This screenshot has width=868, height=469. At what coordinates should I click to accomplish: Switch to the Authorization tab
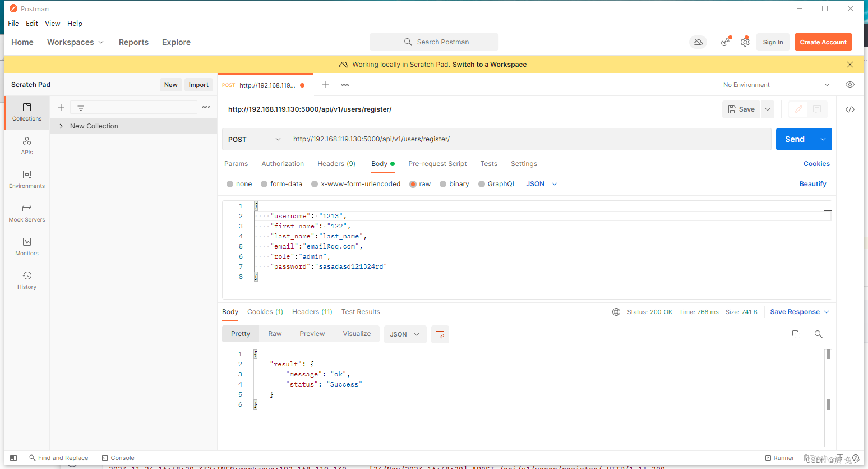[283, 164]
